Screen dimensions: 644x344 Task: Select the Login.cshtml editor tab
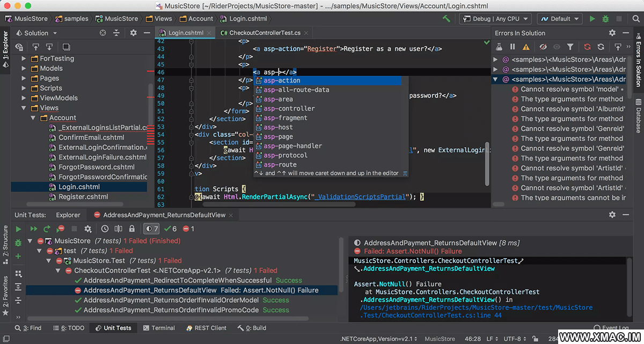(x=186, y=33)
